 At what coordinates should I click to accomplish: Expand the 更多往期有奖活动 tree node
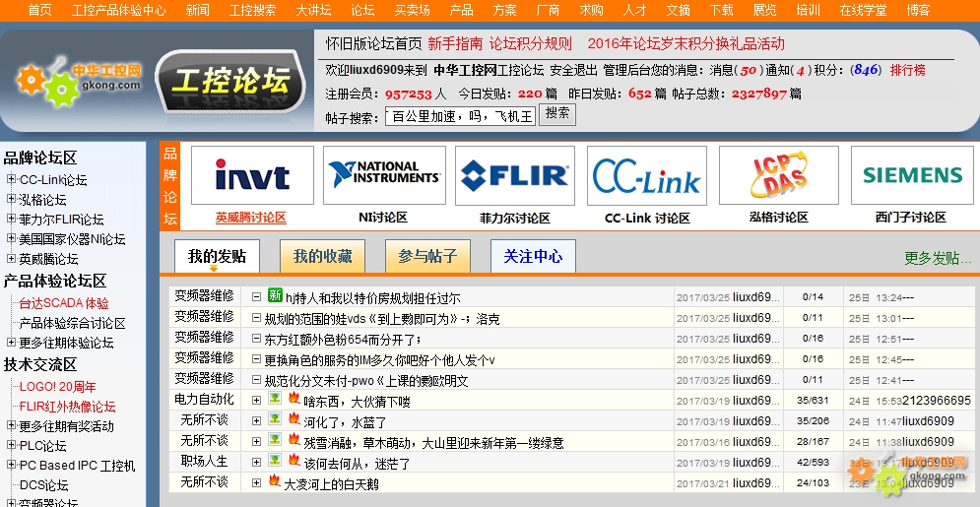coord(11,425)
